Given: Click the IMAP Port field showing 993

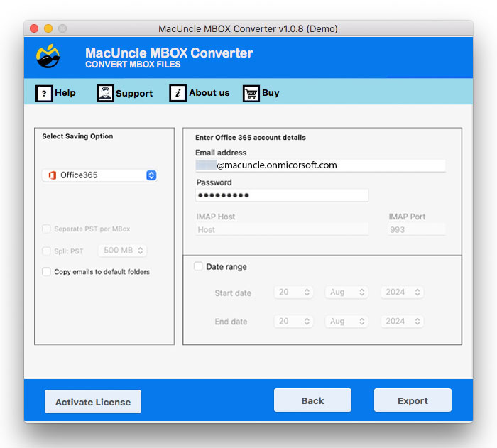Looking at the screenshot, I should tap(417, 229).
